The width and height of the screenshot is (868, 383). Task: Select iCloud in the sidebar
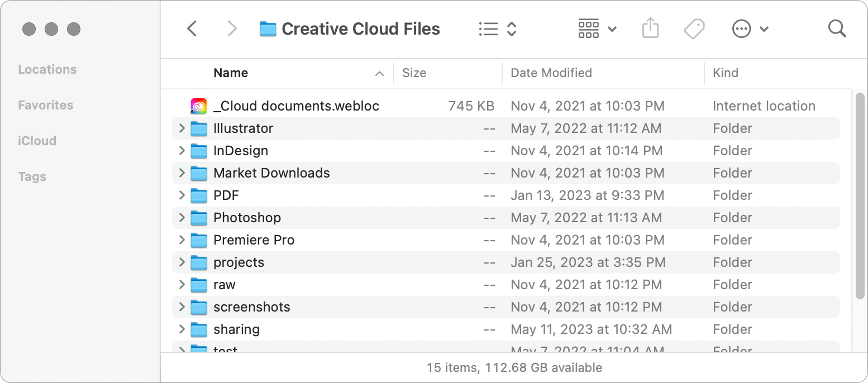(x=36, y=141)
